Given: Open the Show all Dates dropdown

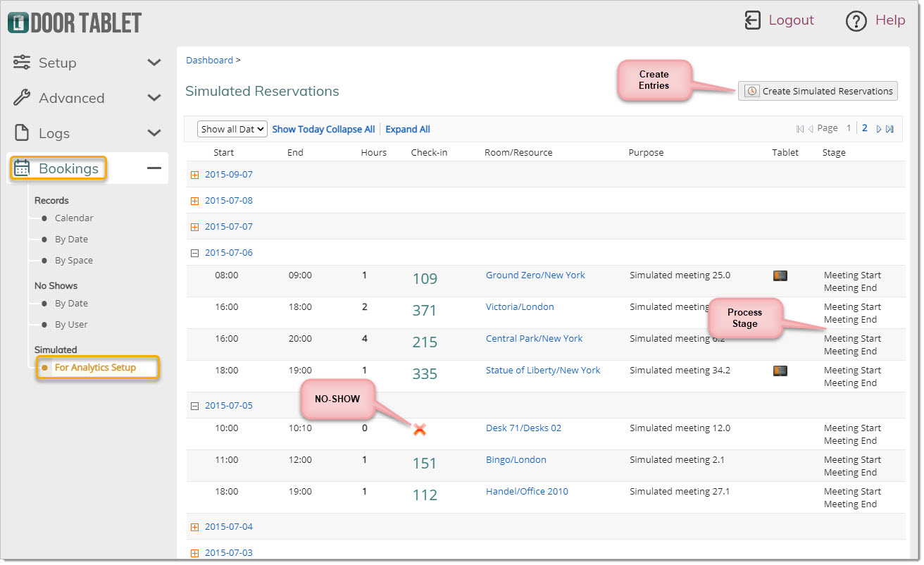Looking at the screenshot, I should (232, 129).
